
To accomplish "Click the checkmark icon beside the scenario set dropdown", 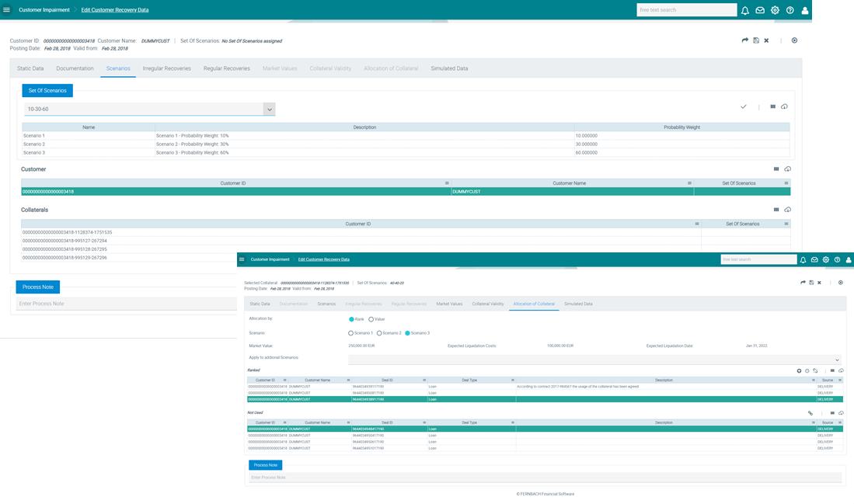I will pos(744,106).
